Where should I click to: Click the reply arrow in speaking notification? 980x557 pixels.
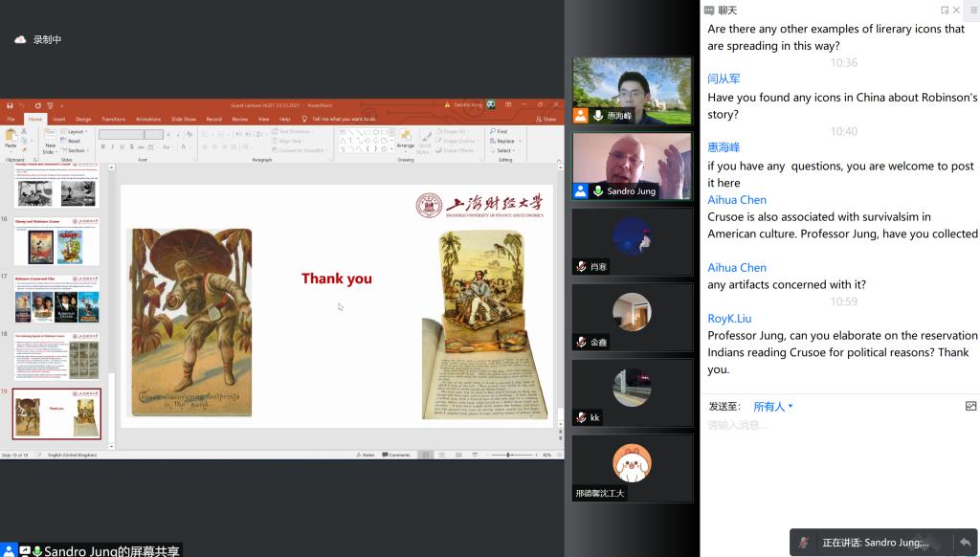tap(965, 543)
